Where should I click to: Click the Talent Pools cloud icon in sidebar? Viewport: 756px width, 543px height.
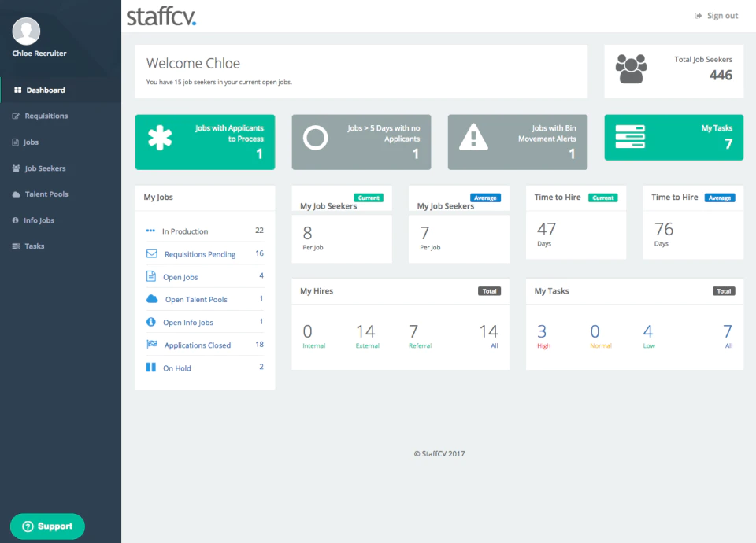[x=16, y=194]
